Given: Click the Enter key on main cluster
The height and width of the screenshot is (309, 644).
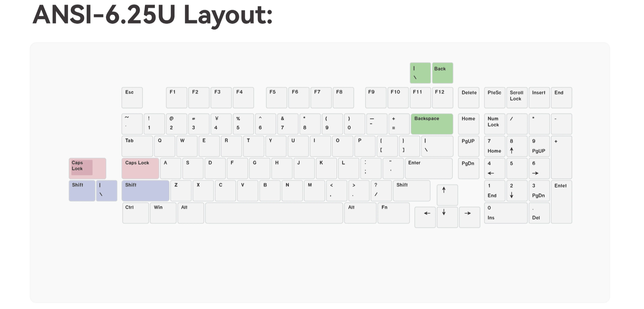Looking at the screenshot, I should (428, 168).
